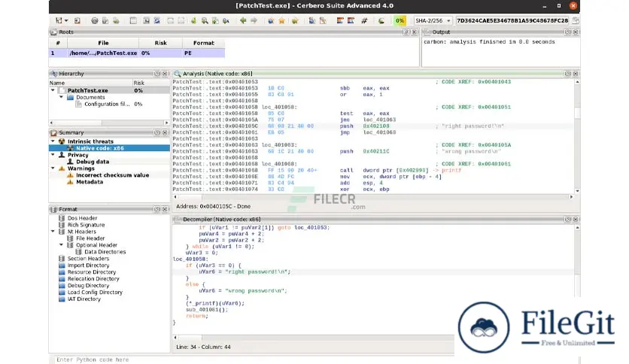
Task: Close the Format panel
Action: pyautogui.click(x=165, y=209)
